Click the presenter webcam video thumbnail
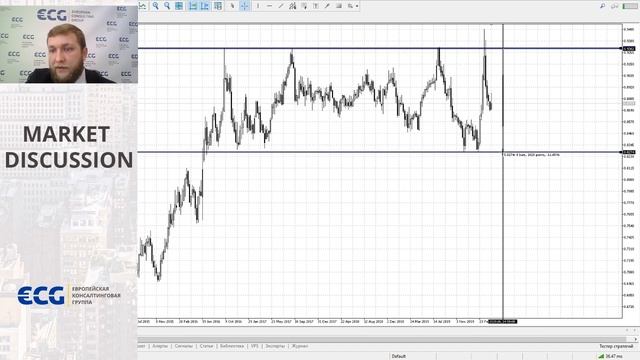Viewport: 640px width, 360px height. click(x=69, y=44)
